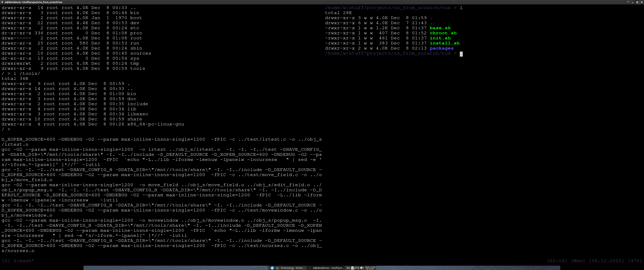Click the cursor at right pane prompt
644x270 pixels.
pos(461,54)
